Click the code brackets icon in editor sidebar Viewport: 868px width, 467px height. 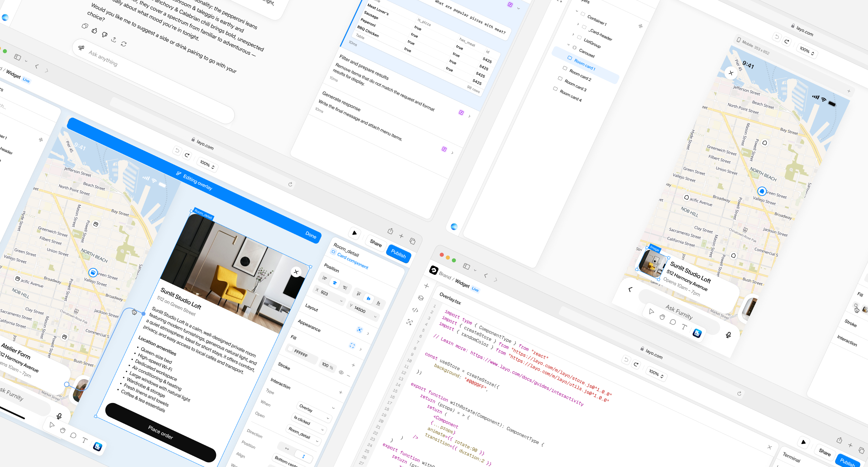point(415,310)
